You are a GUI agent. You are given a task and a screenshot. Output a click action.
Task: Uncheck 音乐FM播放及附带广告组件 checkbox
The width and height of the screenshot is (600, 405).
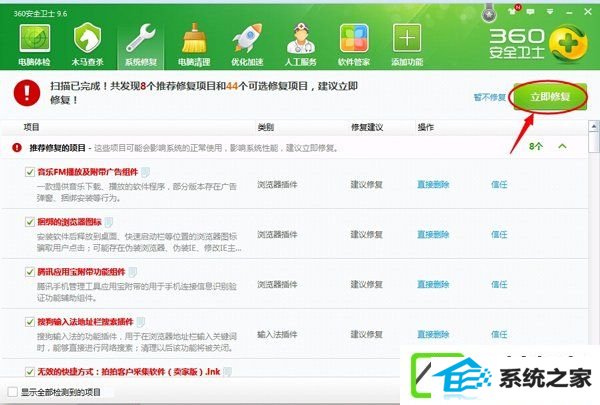click(x=29, y=172)
